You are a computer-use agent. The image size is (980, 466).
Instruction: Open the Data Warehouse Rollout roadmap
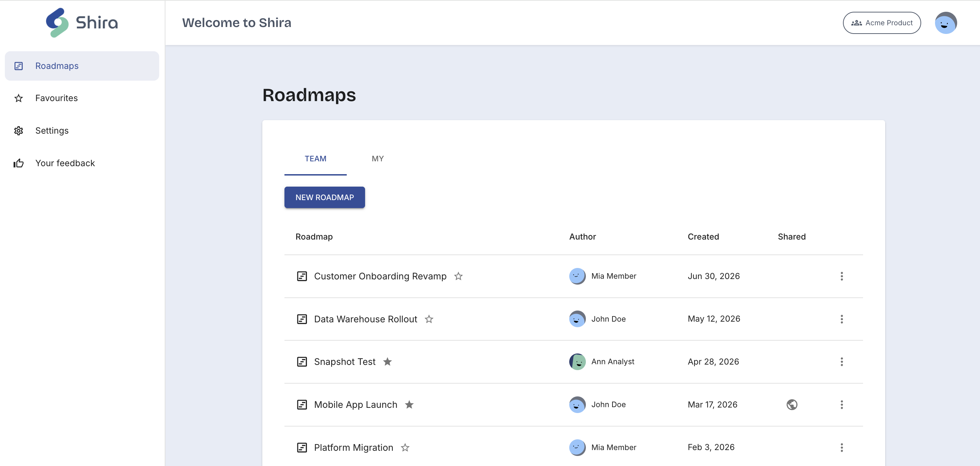[365, 319]
